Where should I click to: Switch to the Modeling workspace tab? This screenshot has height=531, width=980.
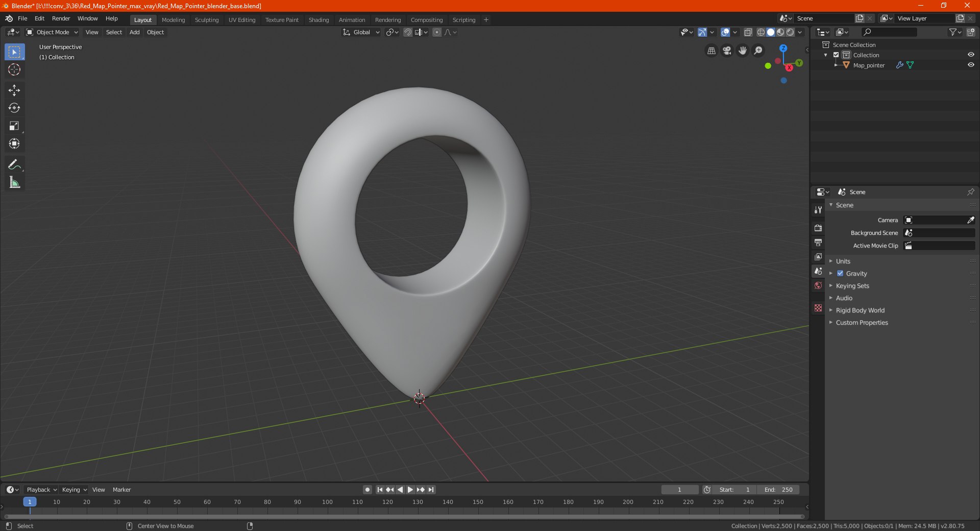[173, 20]
